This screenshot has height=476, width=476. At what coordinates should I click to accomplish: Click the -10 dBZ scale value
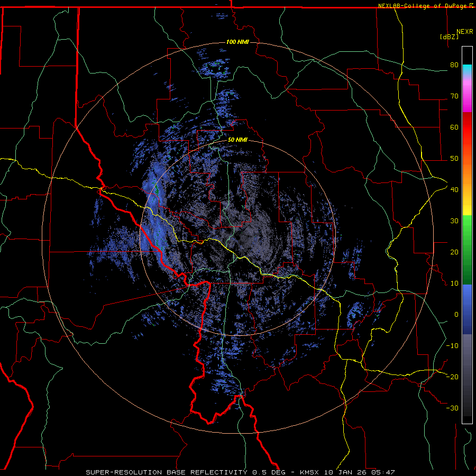452,345
